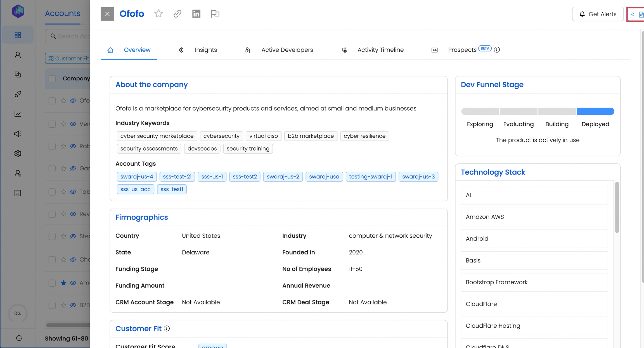Click the Deployed stage in funnel bar
The width and height of the screenshot is (644, 348).
pos(595,111)
